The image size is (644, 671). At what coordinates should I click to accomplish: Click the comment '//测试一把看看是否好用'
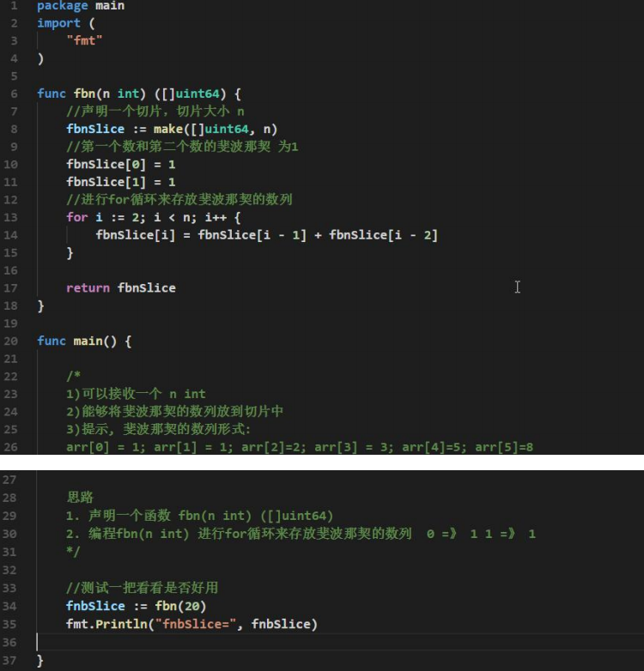coord(143,588)
